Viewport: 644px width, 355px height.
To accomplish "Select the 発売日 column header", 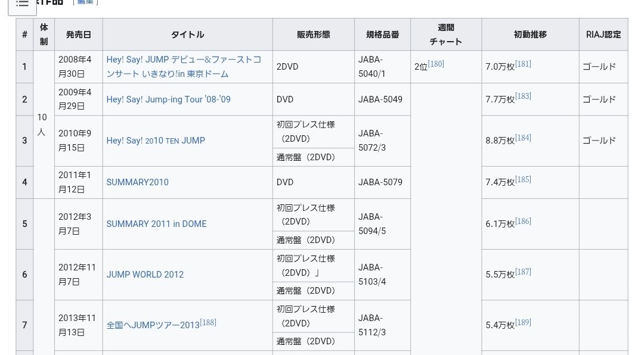I will pos(79,35).
